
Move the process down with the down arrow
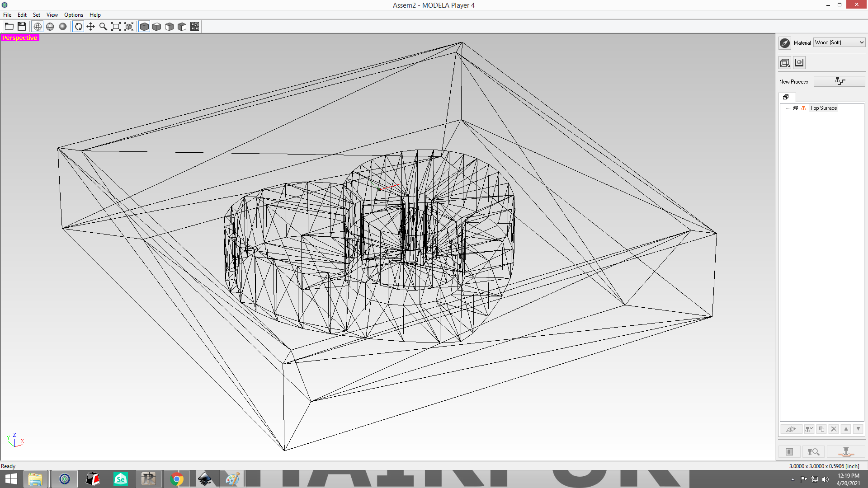point(858,429)
